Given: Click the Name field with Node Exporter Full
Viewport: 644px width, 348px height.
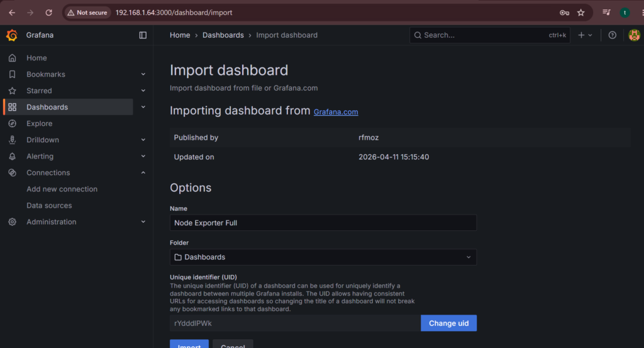Looking at the screenshot, I should click(x=323, y=223).
